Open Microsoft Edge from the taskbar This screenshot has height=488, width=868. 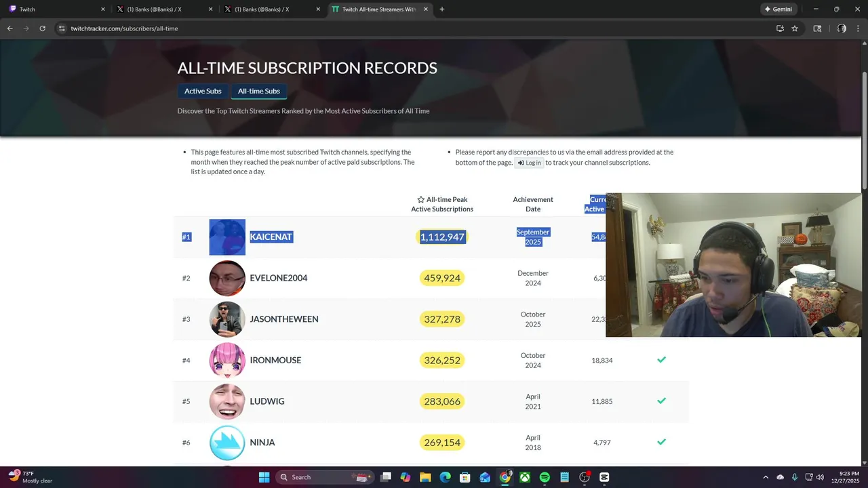point(446,477)
